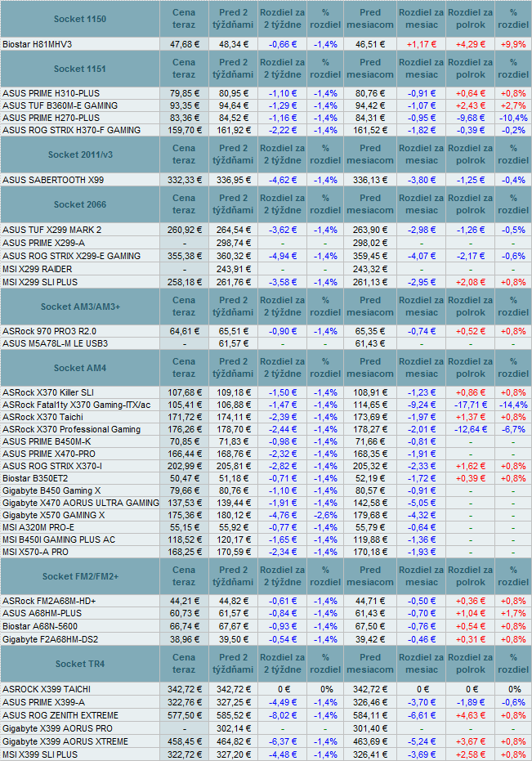Screen dimensions: 532x761
Task: Click the 332,33 € price of SABERTOOTH X99
Action: tap(185, 180)
